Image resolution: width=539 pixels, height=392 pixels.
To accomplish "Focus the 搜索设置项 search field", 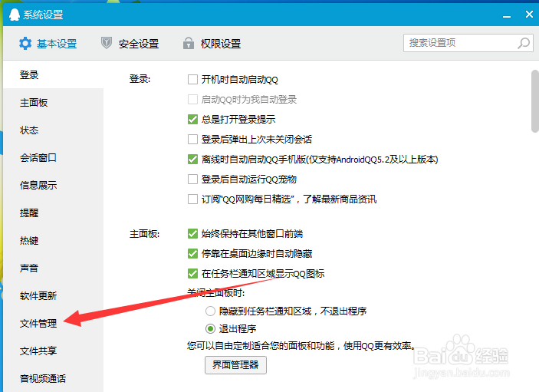I will tap(468, 43).
